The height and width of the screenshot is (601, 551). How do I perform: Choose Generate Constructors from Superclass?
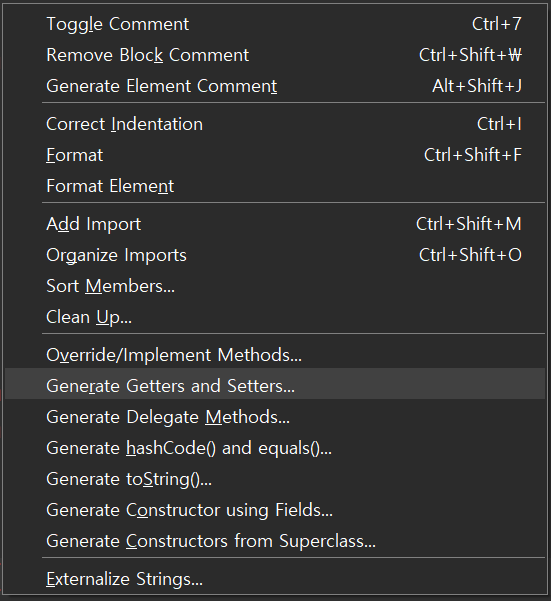tap(275, 541)
